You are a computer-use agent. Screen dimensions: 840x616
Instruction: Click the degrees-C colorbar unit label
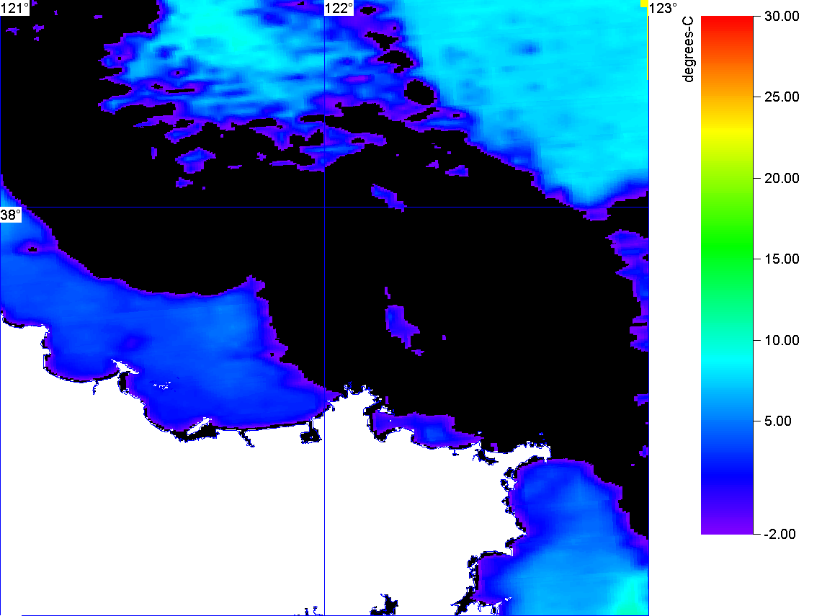pos(688,49)
